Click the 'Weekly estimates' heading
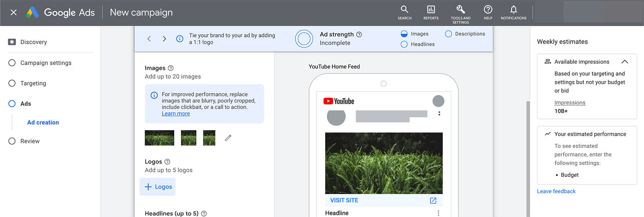The image size is (644, 217). pos(562,42)
